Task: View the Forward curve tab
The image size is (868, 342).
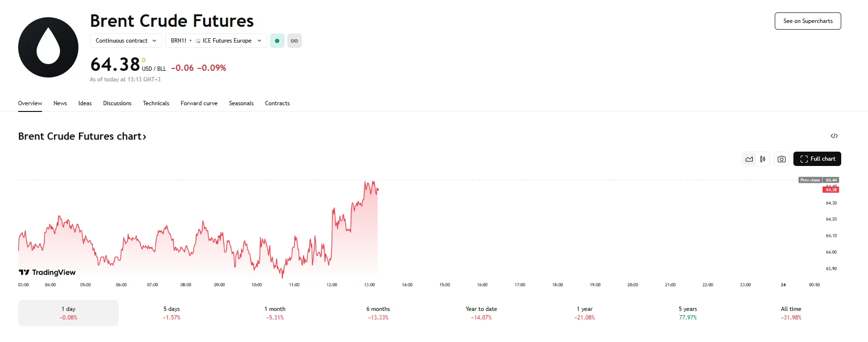Action: click(199, 103)
